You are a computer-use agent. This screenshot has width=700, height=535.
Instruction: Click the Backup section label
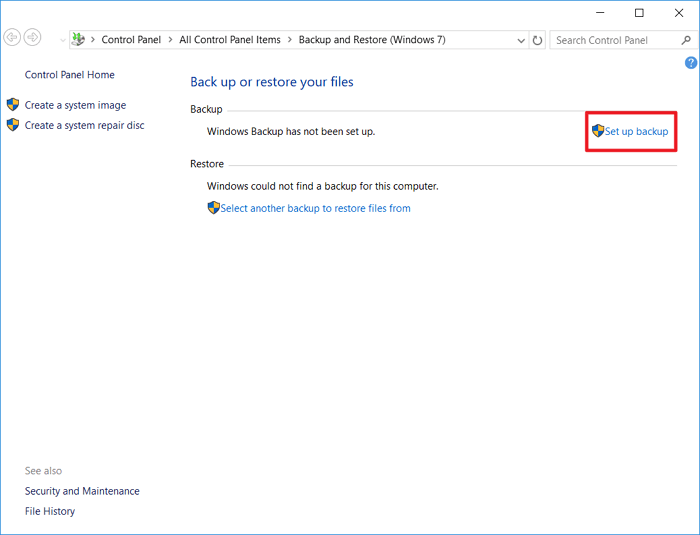(x=206, y=109)
